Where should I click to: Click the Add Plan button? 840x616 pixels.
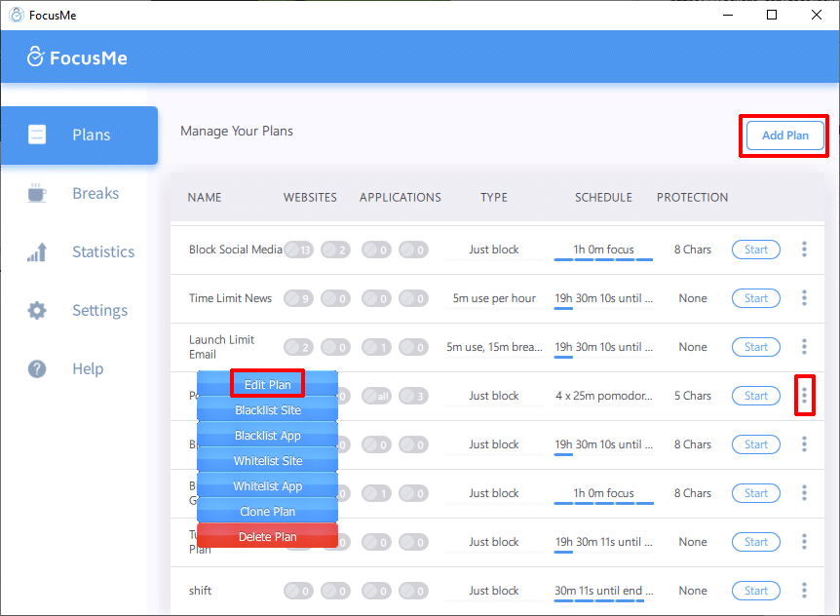[783, 135]
